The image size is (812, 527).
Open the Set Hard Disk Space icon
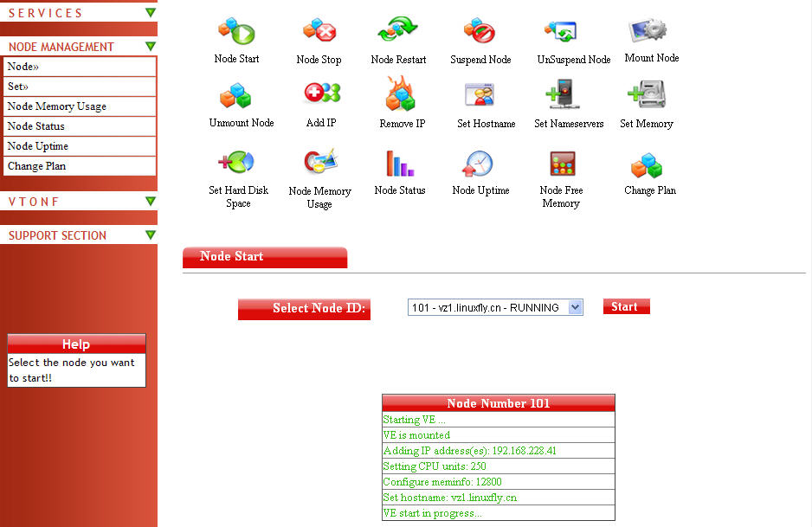pos(238,163)
